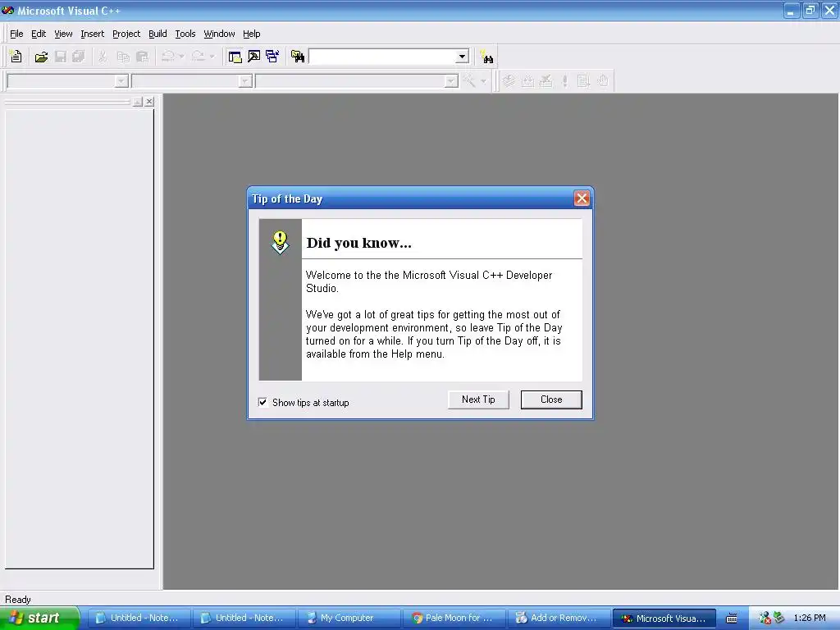
Task: Click the lightbulb tip icon in dialog
Action: click(280, 242)
